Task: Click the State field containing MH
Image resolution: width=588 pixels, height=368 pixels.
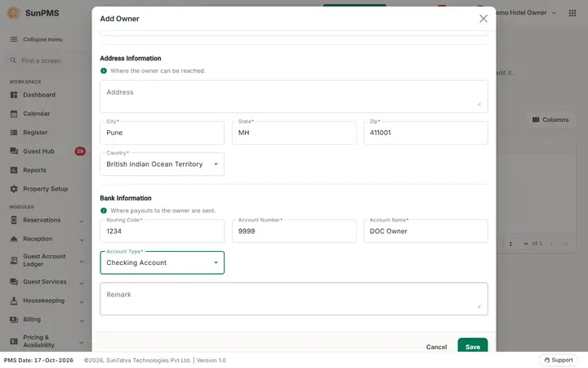Action: (x=294, y=132)
